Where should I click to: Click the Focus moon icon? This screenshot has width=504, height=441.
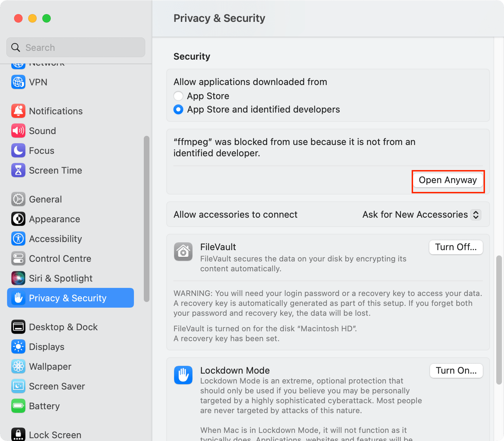pos(18,151)
